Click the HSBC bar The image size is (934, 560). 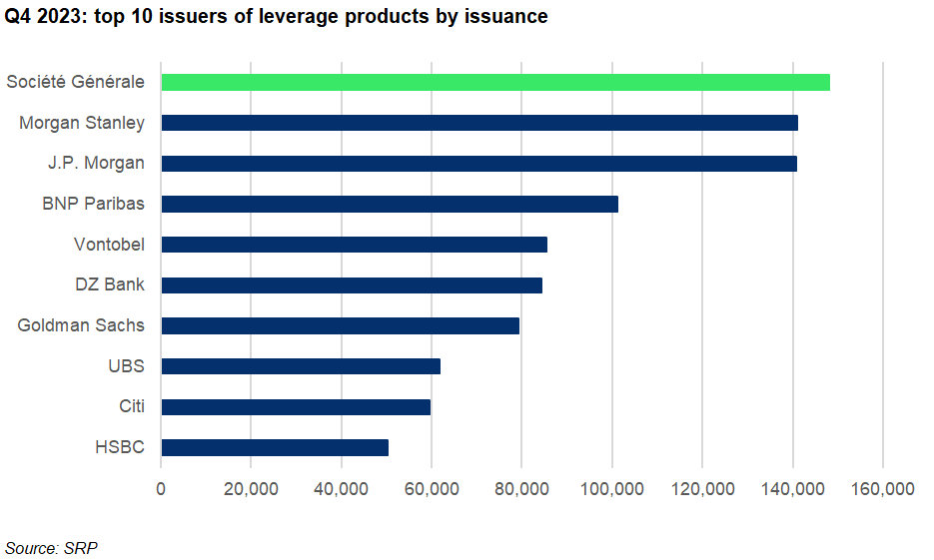point(275,447)
